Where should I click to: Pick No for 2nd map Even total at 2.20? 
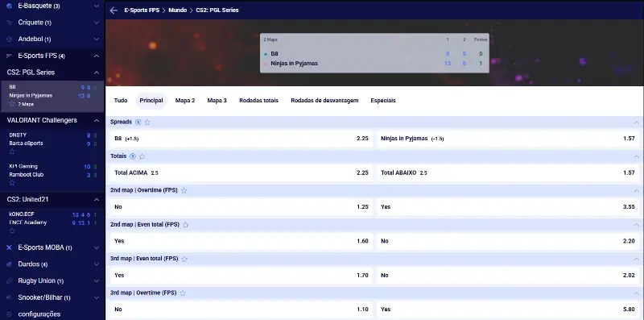(508, 241)
